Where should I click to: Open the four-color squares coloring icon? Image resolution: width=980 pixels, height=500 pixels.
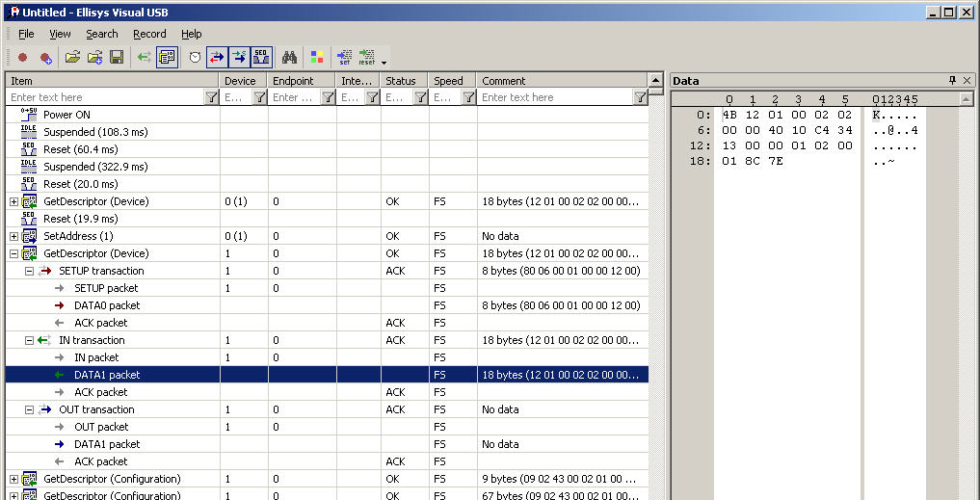(317, 58)
